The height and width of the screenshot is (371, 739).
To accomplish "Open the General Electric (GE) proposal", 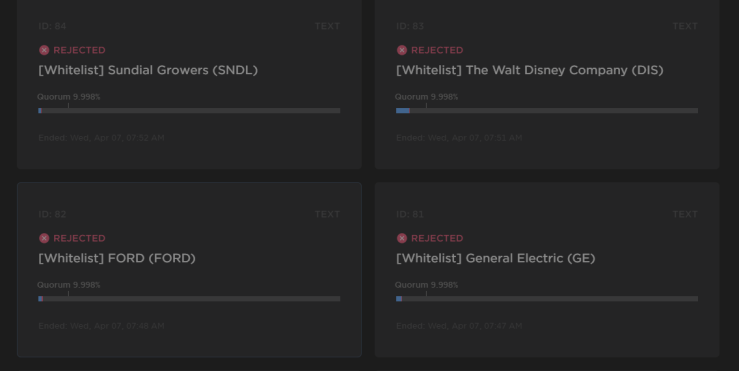I will pyautogui.click(x=495, y=258).
